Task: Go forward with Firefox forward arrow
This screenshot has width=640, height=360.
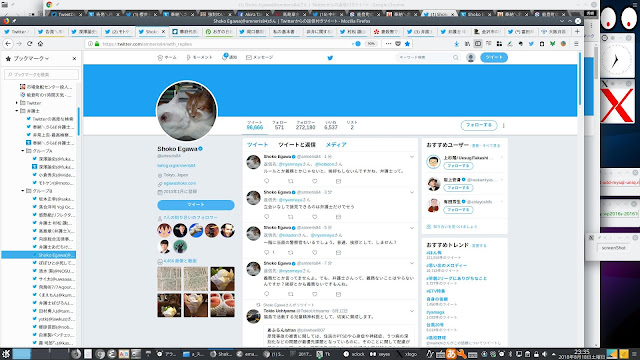Action: [x=19, y=44]
